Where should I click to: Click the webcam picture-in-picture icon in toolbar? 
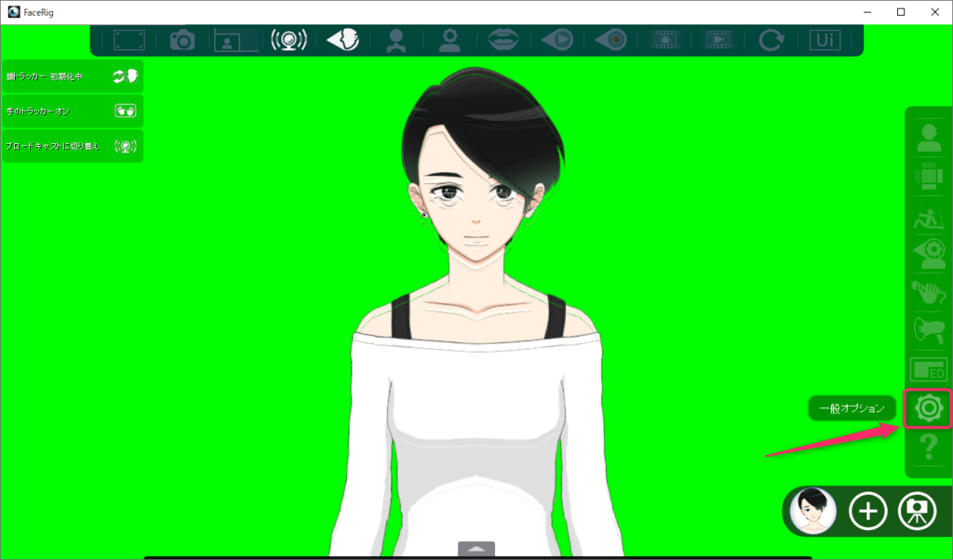tap(235, 40)
